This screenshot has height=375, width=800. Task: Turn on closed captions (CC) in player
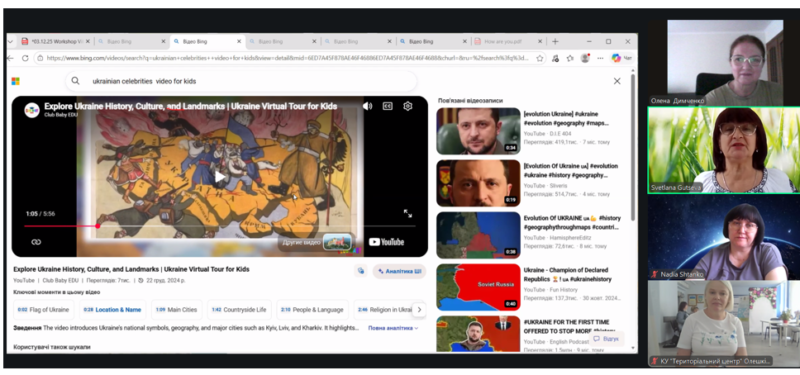click(388, 106)
